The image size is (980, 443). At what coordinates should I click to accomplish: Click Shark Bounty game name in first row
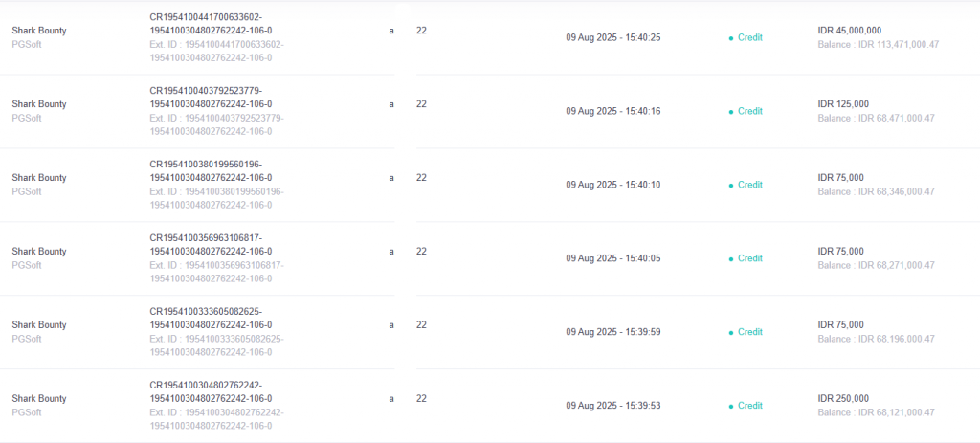[38, 30]
